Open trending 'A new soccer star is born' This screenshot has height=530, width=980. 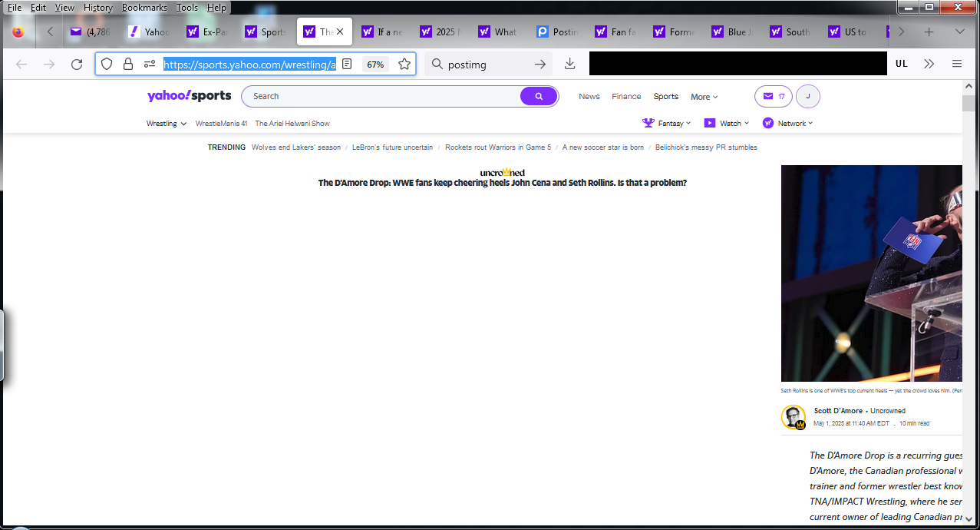[x=603, y=147]
